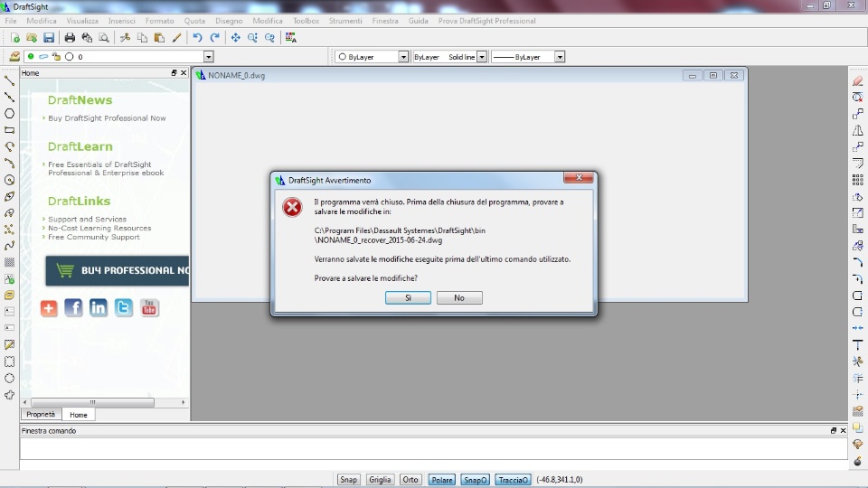
Task: Click the YouTube icon in Home panel
Action: 149,307
